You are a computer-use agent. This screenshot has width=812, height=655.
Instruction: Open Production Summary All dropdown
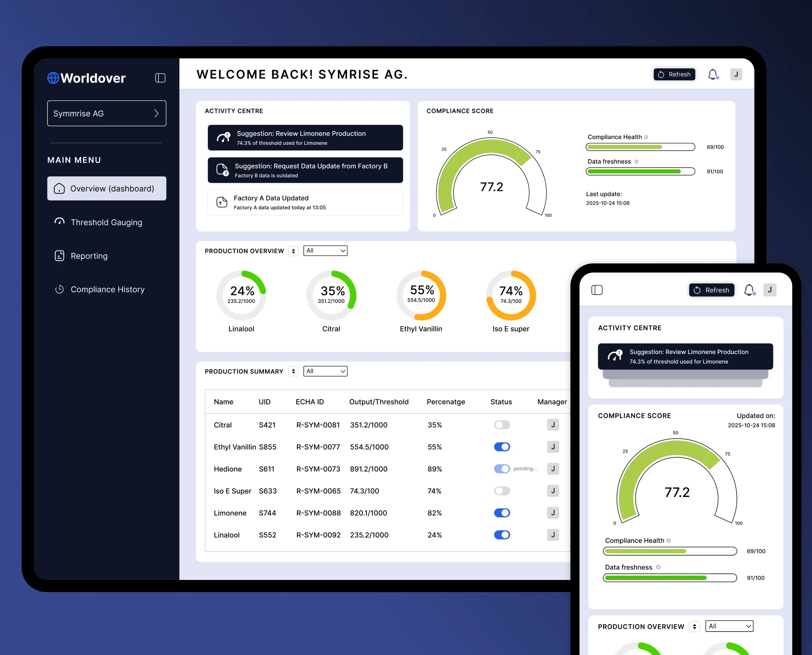point(325,371)
